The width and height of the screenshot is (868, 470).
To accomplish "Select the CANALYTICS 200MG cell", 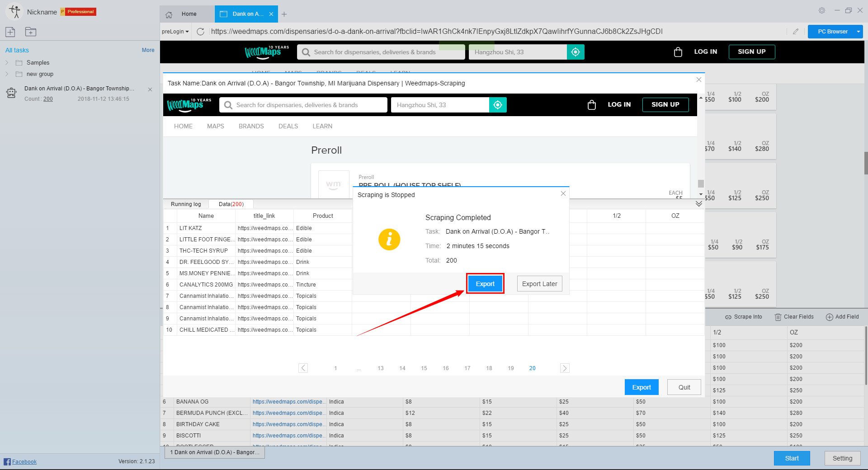I will pos(206,285).
